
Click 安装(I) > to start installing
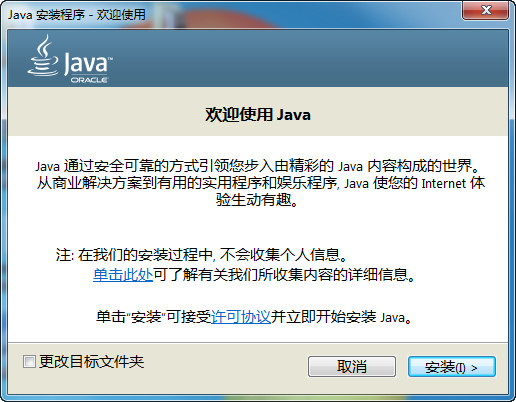[452, 367]
